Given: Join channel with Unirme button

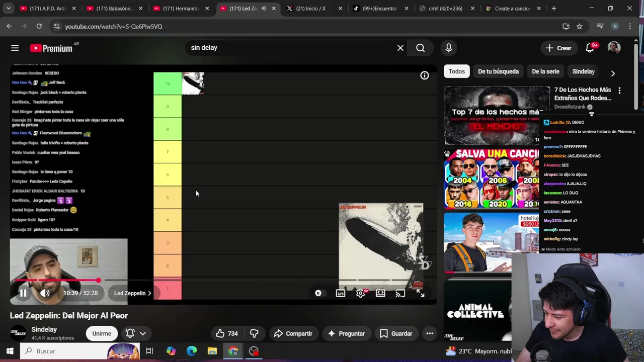Looking at the screenshot, I should tap(102, 333).
